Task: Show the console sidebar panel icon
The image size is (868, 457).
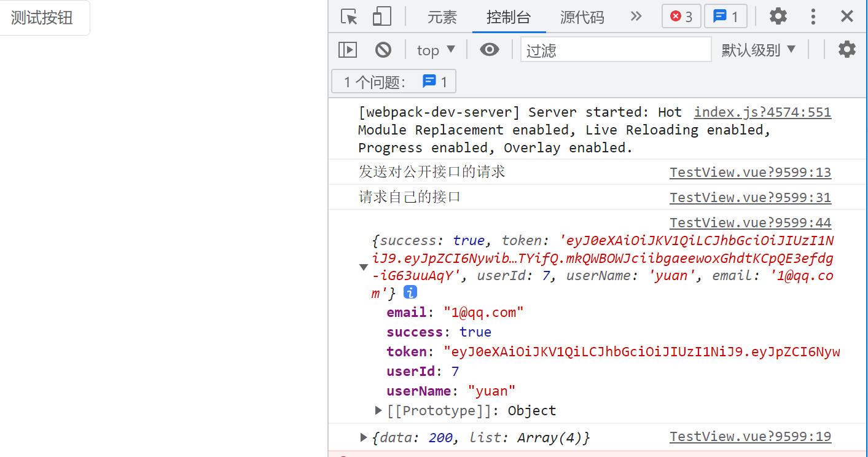Action: 348,50
